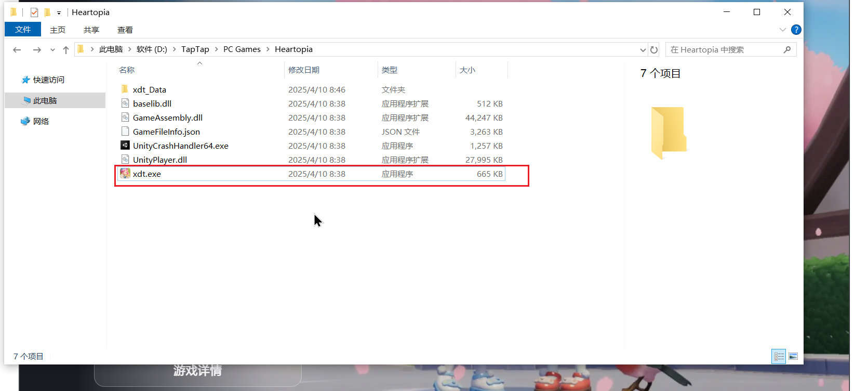Image resolution: width=868 pixels, height=391 pixels.
Task: Switch to the 查看 ribbon tab
Action: 125,30
